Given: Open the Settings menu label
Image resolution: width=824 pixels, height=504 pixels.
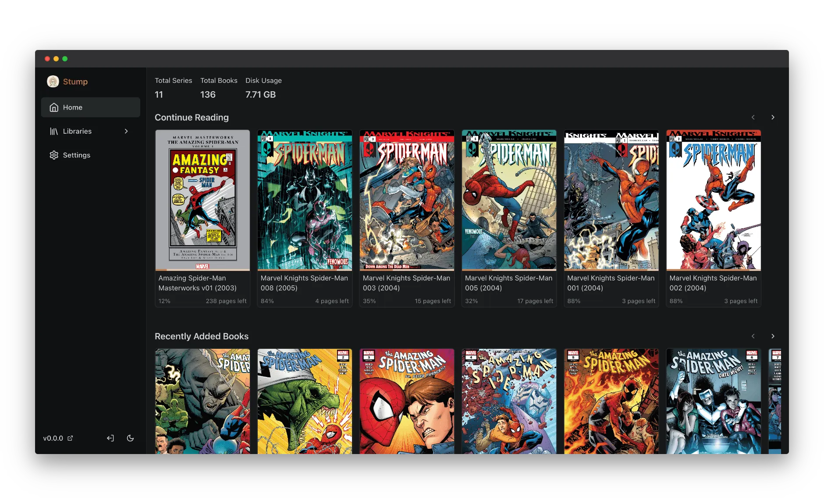Looking at the screenshot, I should 77,155.
